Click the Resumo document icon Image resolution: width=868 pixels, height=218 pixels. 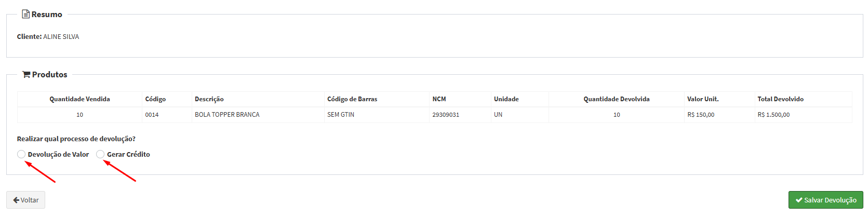click(x=25, y=14)
